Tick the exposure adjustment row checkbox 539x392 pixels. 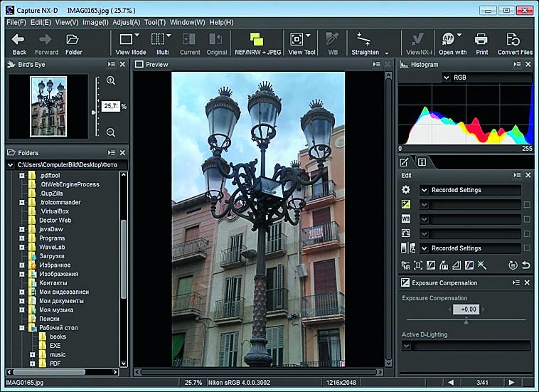526,205
